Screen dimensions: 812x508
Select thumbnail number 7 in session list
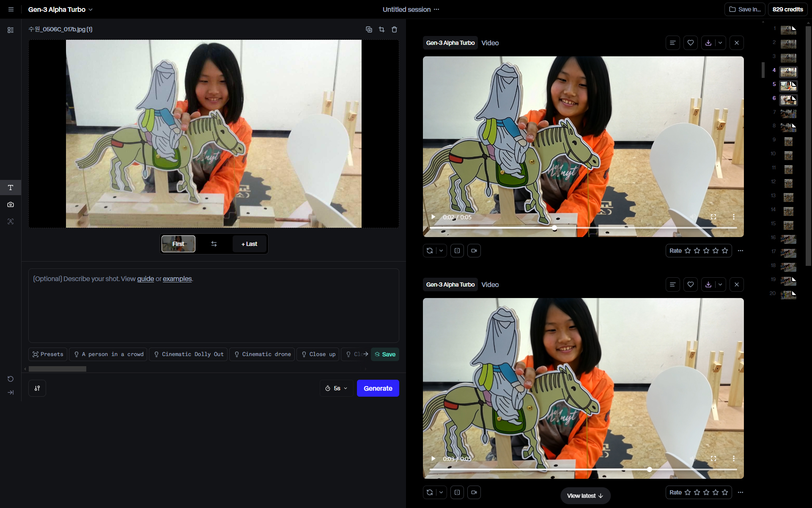[788, 113]
